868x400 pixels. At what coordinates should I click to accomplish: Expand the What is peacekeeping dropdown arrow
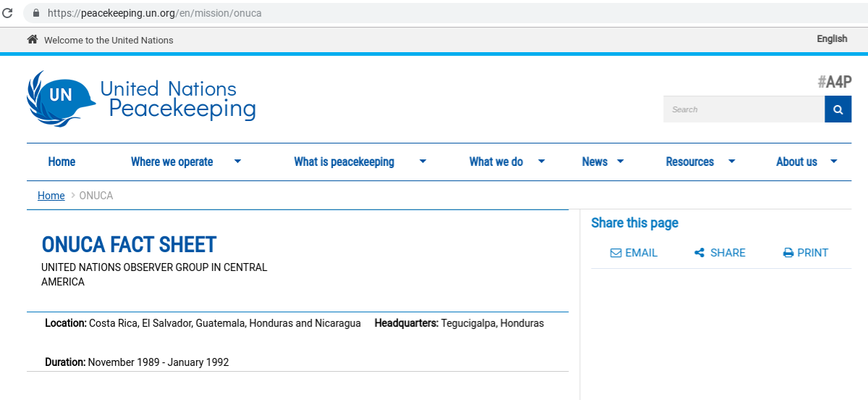[x=423, y=161]
